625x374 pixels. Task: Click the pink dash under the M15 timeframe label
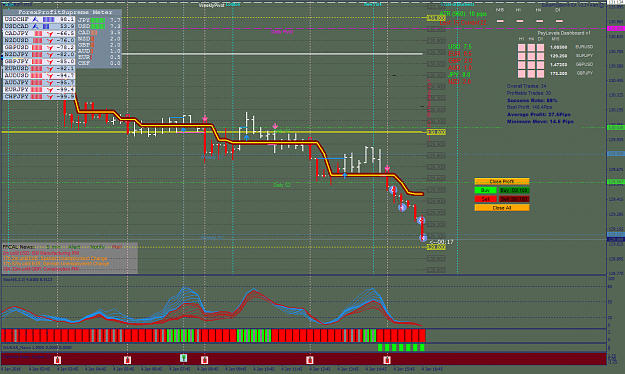[x=500, y=21]
